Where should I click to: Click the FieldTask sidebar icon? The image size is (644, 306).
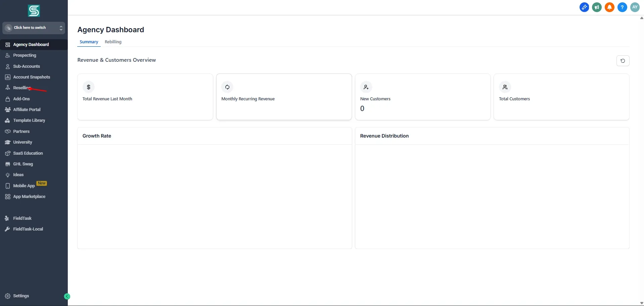point(7,218)
